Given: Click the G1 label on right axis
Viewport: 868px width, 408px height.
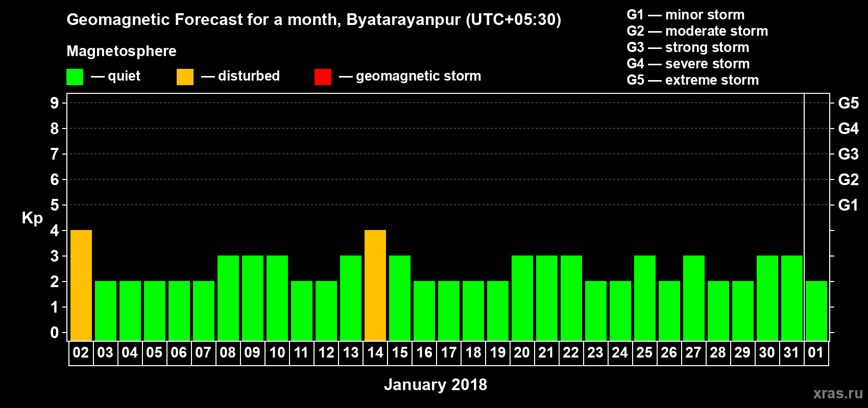Looking at the screenshot, I should [849, 205].
